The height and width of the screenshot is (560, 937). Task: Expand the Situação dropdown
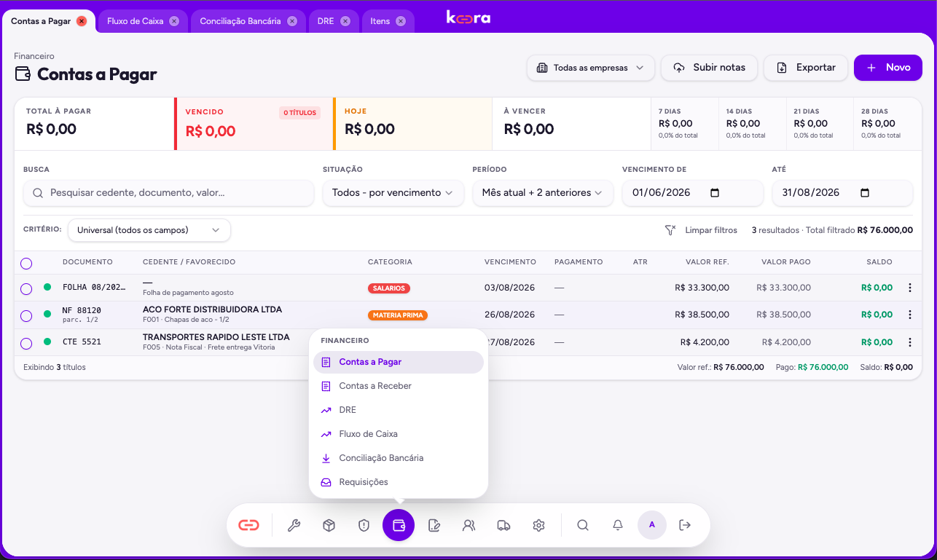pos(393,193)
